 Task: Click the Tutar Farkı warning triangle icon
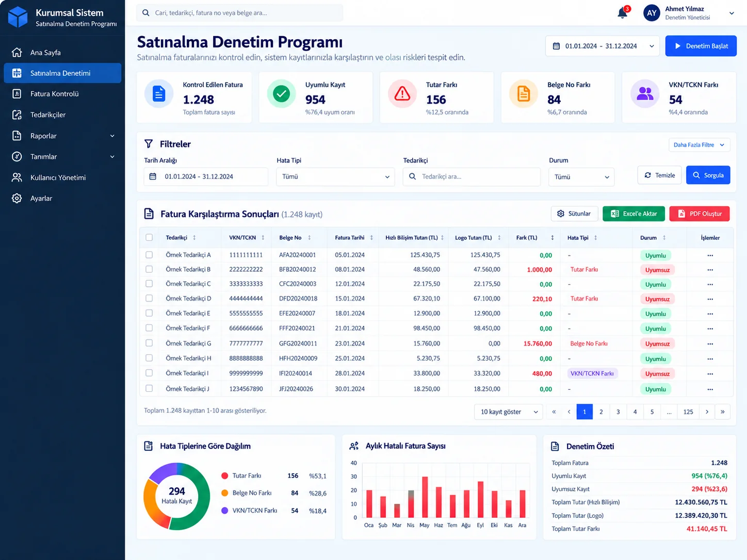(x=402, y=94)
